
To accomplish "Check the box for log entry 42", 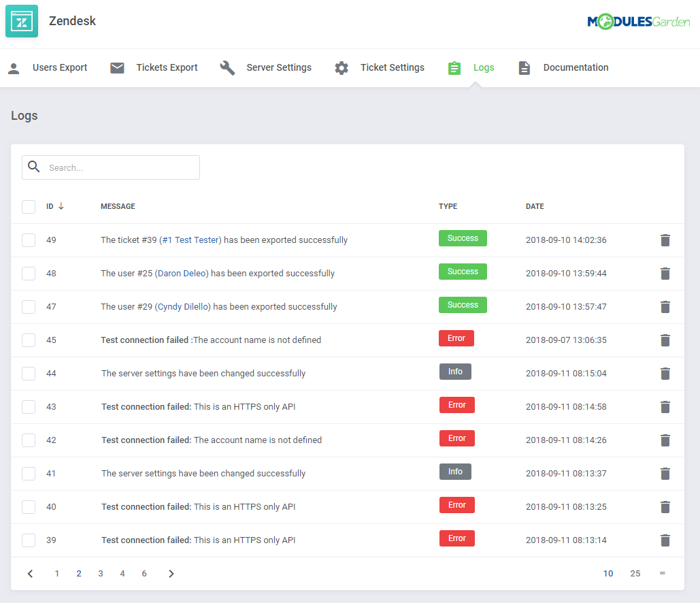I will click(29, 440).
